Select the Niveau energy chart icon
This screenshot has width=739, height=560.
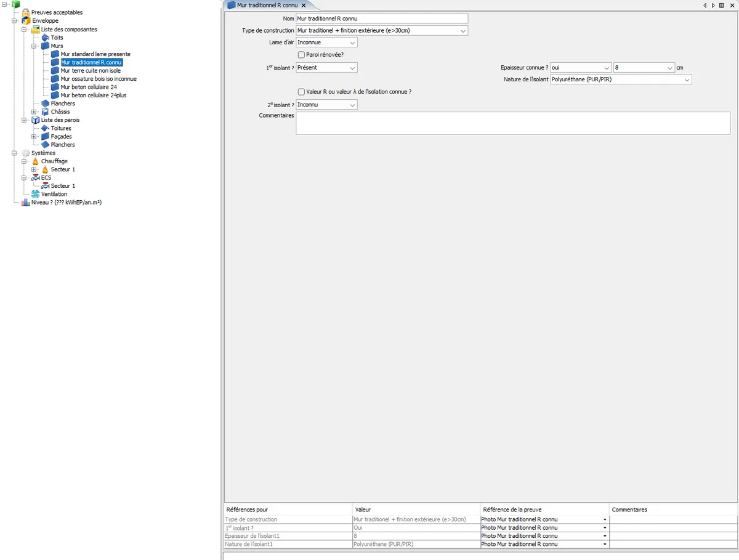(x=25, y=202)
